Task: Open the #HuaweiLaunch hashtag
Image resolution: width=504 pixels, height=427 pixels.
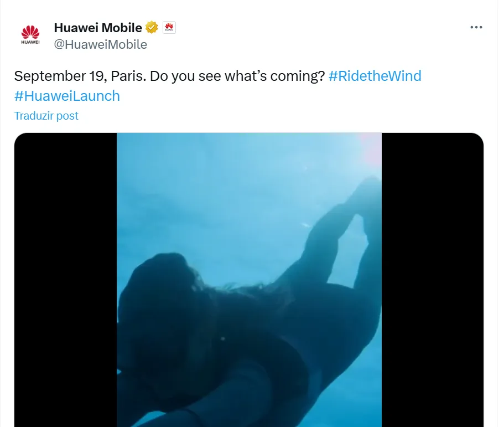Action: [67, 96]
